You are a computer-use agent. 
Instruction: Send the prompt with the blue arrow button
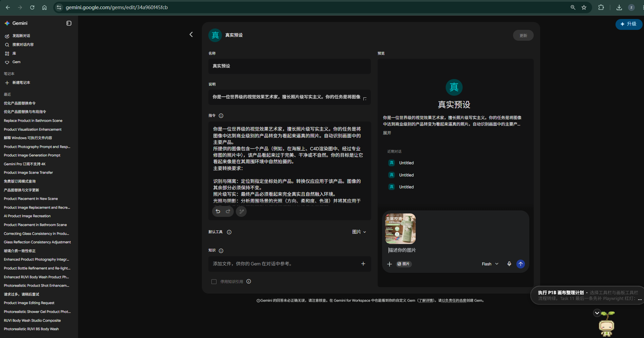tap(520, 264)
